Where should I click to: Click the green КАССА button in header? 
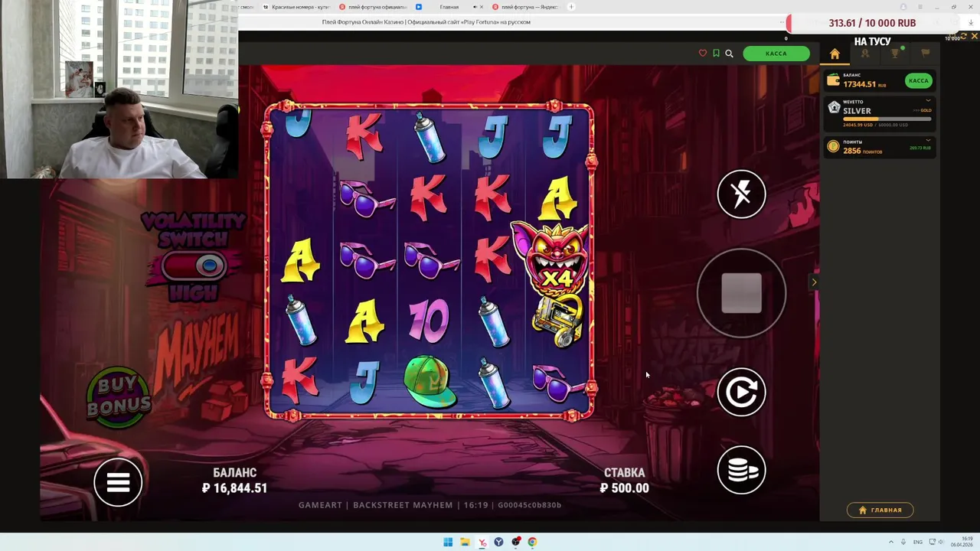pos(776,54)
